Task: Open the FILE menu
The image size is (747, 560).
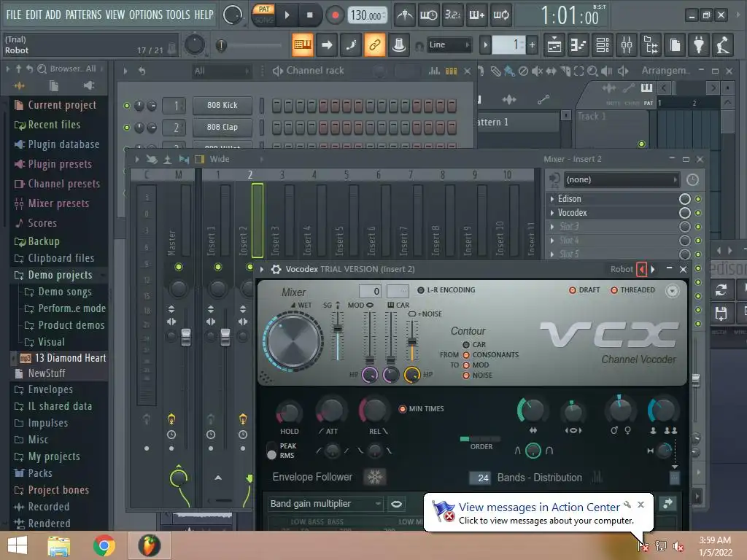Action: [x=13, y=15]
